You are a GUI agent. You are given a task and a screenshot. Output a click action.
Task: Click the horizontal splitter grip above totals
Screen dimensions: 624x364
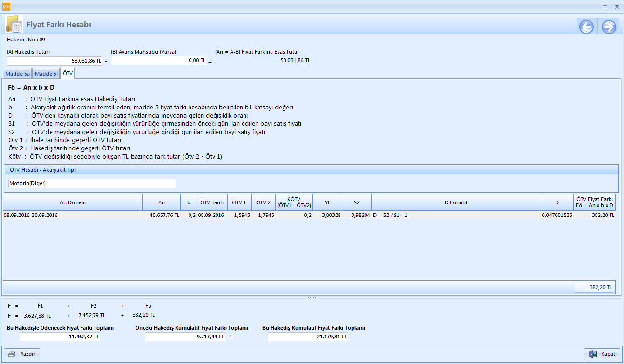click(x=312, y=298)
